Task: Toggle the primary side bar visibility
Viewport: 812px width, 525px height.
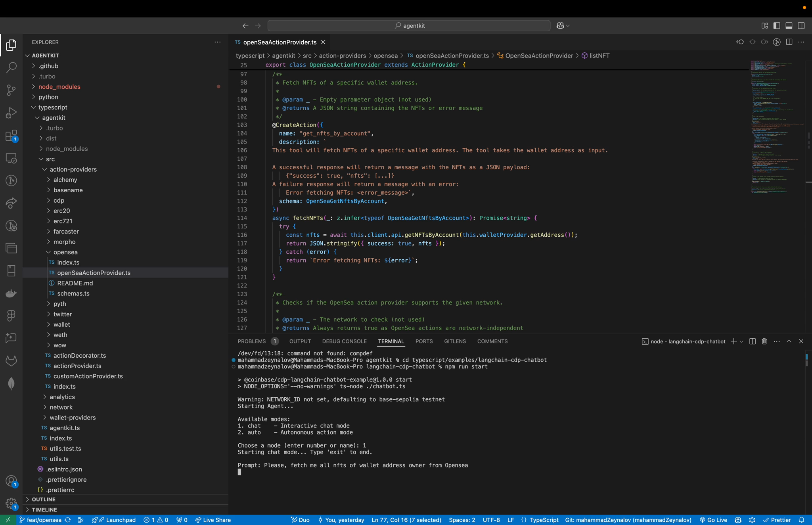Action: pyautogui.click(x=777, y=26)
